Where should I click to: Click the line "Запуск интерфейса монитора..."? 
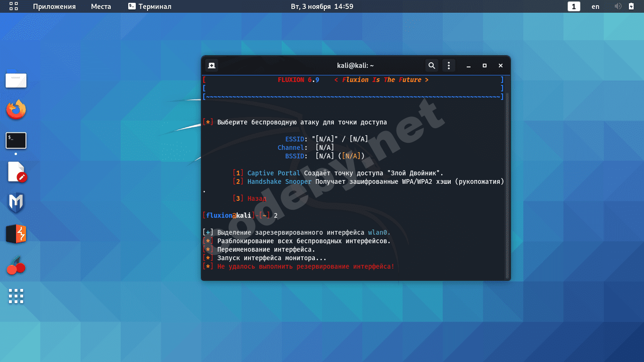click(272, 258)
